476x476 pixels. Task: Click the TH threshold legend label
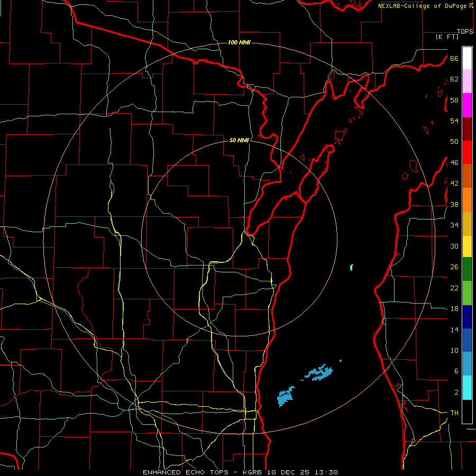click(x=454, y=413)
